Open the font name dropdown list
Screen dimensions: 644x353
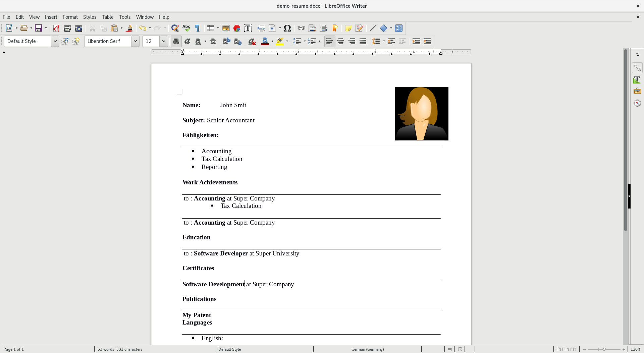click(x=135, y=41)
